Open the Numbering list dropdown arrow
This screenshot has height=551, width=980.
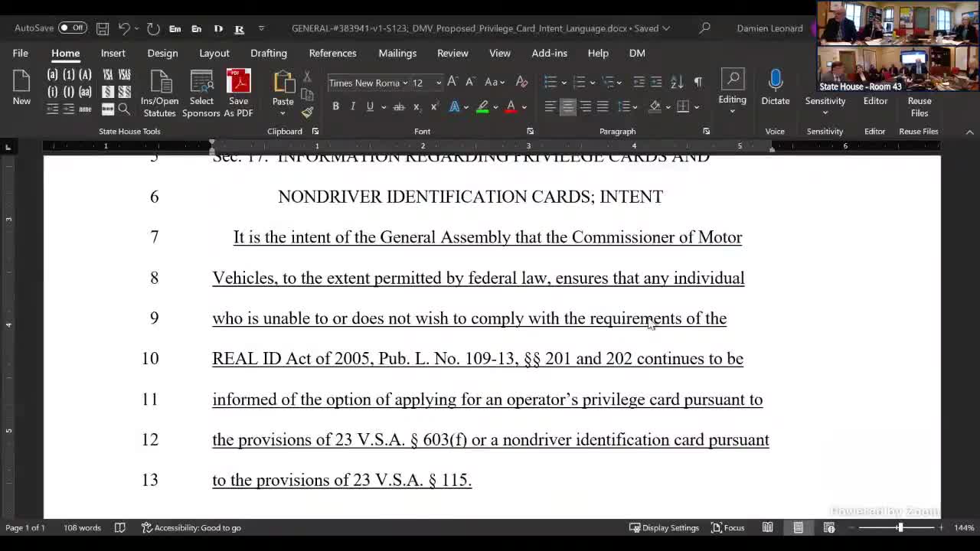(593, 83)
